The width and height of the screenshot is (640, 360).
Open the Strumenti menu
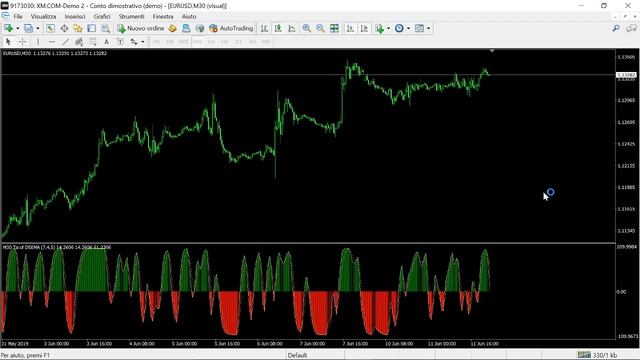tap(131, 16)
